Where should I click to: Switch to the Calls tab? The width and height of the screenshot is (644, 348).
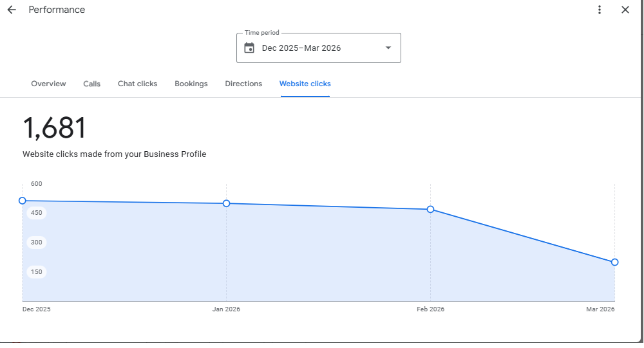91,84
